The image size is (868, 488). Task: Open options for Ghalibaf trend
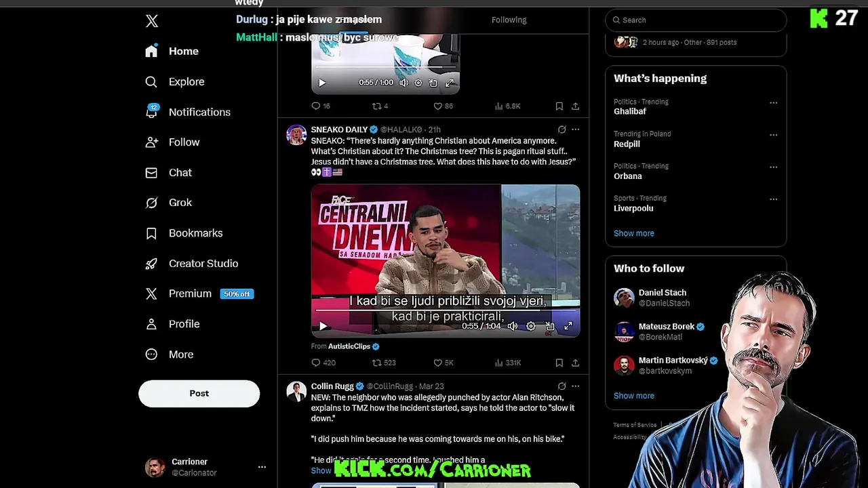(773, 103)
